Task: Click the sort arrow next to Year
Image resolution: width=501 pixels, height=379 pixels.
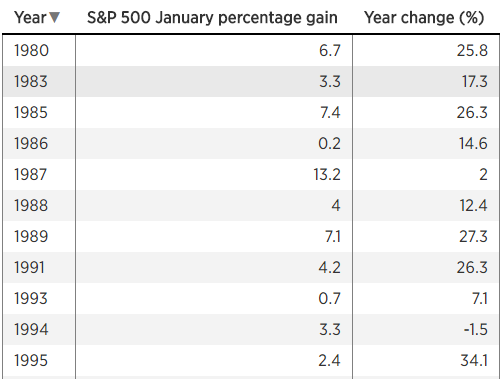Action: 54,17
